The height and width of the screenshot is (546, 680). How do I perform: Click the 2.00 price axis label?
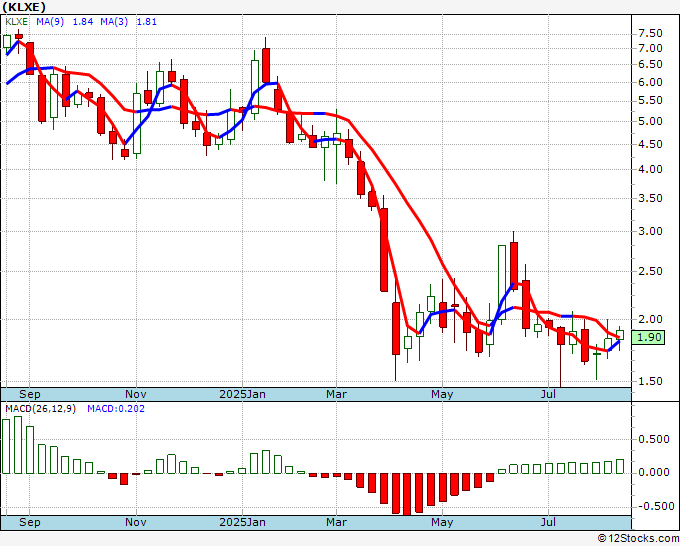point(651,319)
